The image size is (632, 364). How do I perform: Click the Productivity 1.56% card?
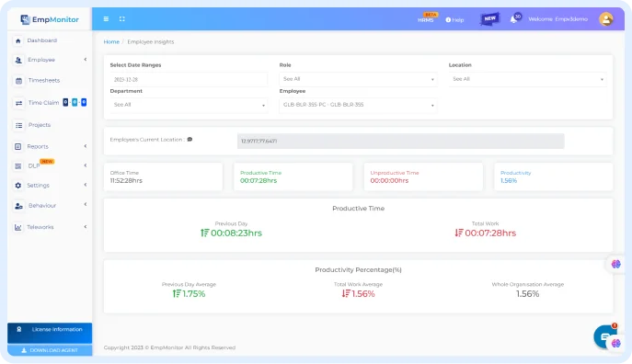coord(554,176)
